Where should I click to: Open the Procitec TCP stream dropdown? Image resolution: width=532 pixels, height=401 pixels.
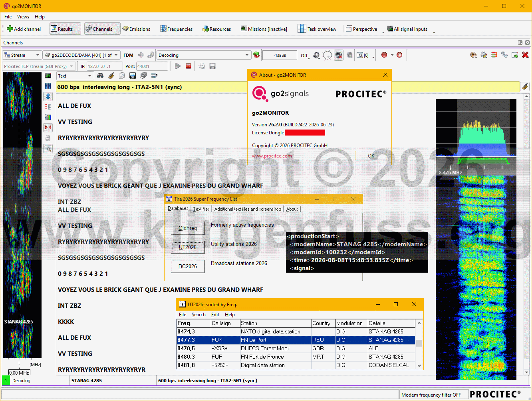tap(39, 66)
